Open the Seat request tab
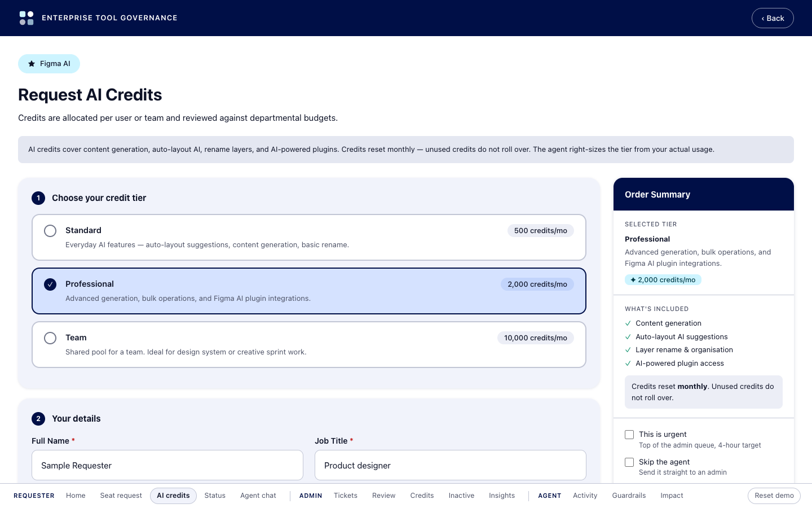This screenshot has width=812, height=508. click(x=121, y=496)
